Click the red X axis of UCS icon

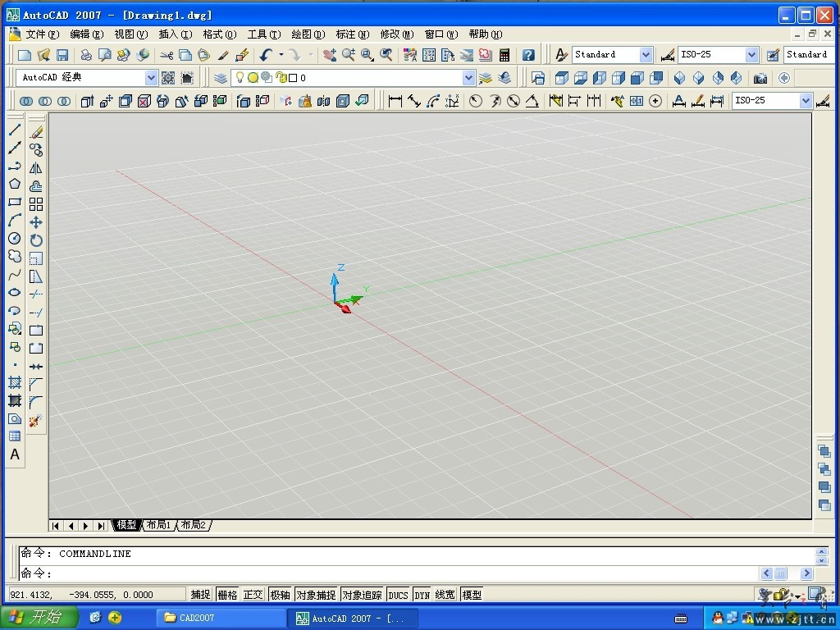coord(344,308)
